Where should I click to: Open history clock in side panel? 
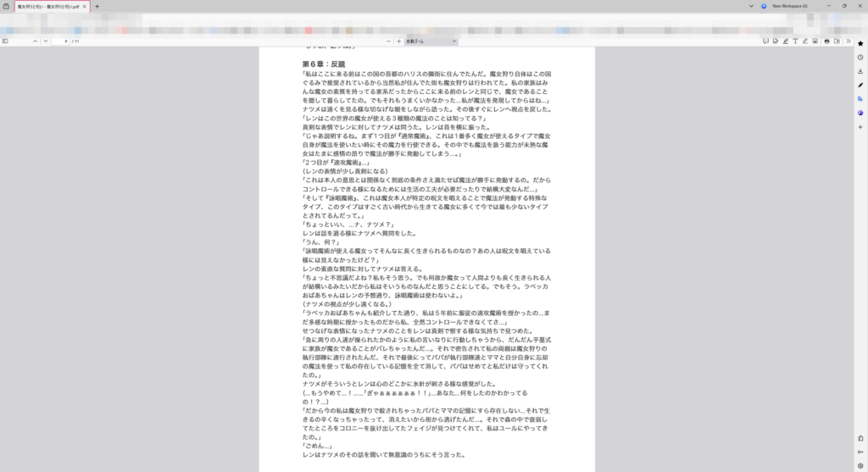(860, 57)
